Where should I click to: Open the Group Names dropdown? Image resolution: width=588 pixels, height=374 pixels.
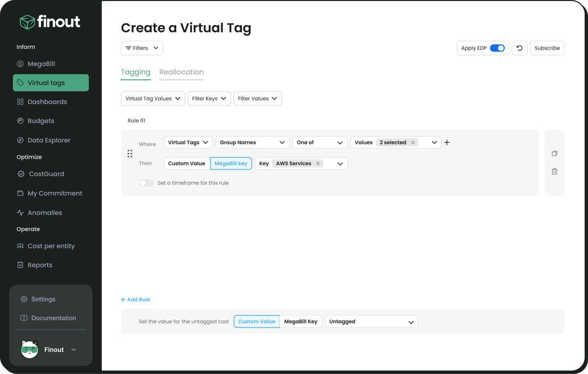pos(252,142)
